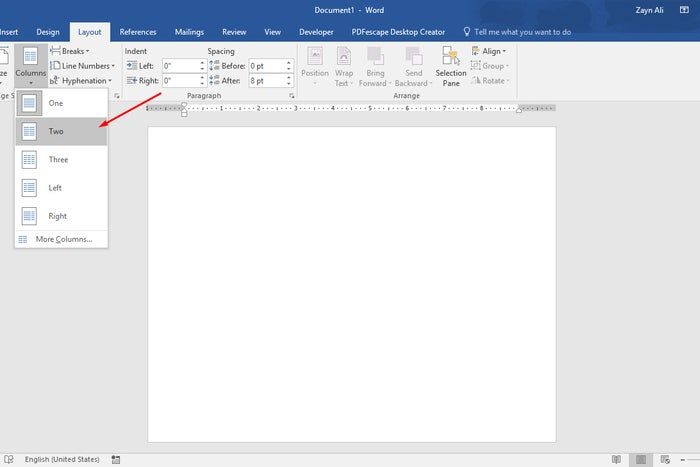Screen dimensions: 700x467
Task: Collapse the Columns dropdown button
Action: pyautogui.click(x=30, y=67)
